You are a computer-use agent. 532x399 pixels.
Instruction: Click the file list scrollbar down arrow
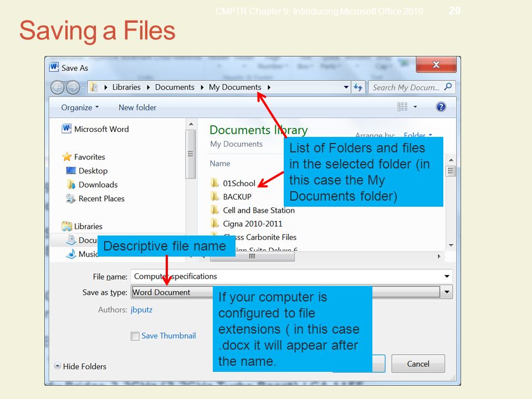[451, 245]
